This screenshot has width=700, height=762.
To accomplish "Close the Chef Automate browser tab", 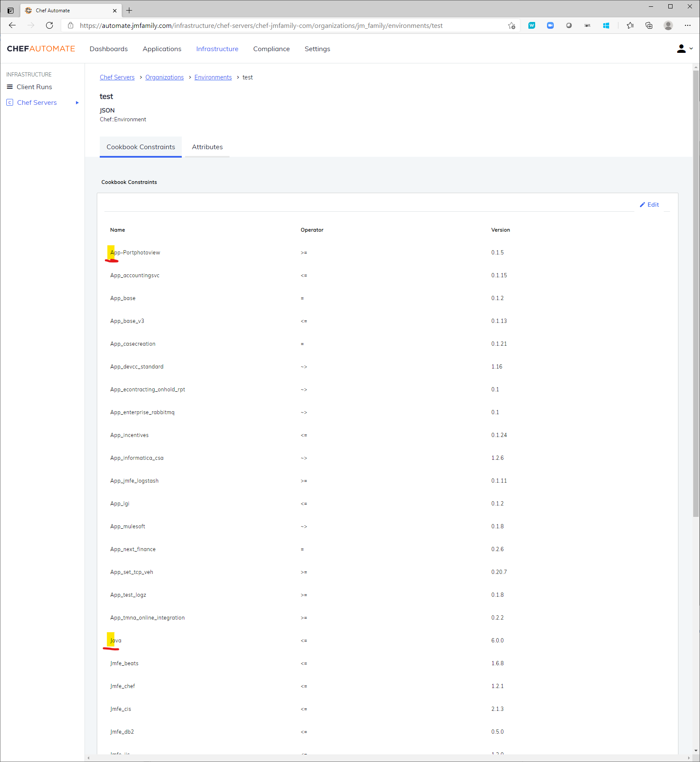I will (x=115, y=11).
